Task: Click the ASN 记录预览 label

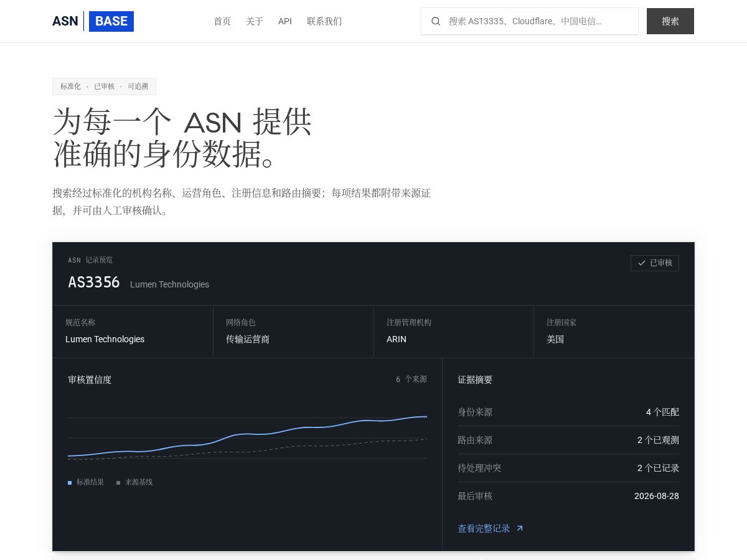Action: click(x=90, y=260)
